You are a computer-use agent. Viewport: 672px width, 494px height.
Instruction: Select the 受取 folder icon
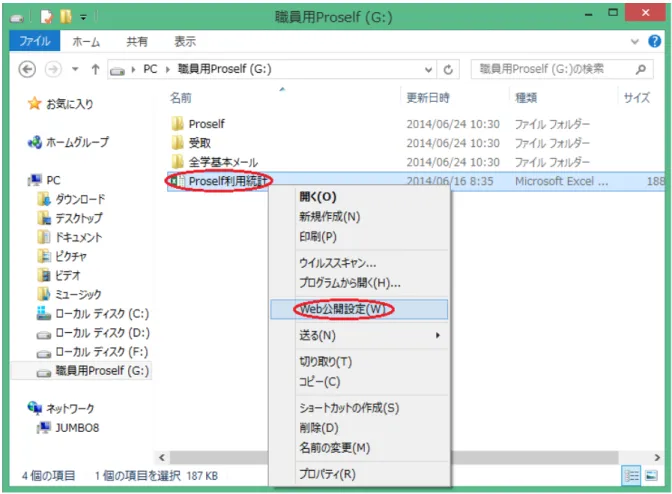tap(177, 143)
